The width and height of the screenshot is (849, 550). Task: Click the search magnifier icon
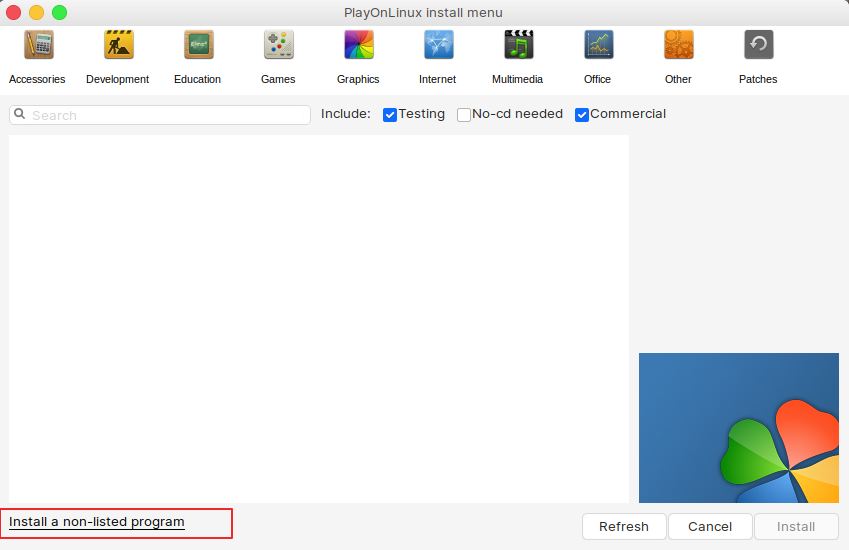pyautogui.click(x=19, y=114)
